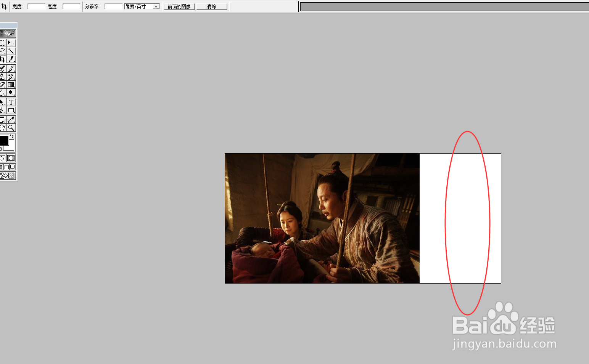The width and height of the screenshot is (589, 364).
Task: Switch to Quick Mask mode
Action: coord(11,158)
